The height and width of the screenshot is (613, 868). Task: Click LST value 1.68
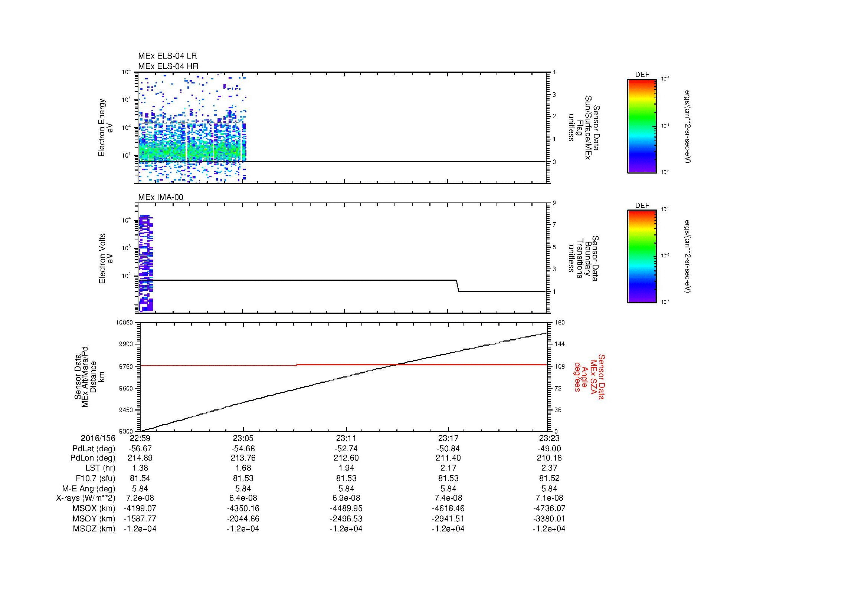(x=243, y=468)
